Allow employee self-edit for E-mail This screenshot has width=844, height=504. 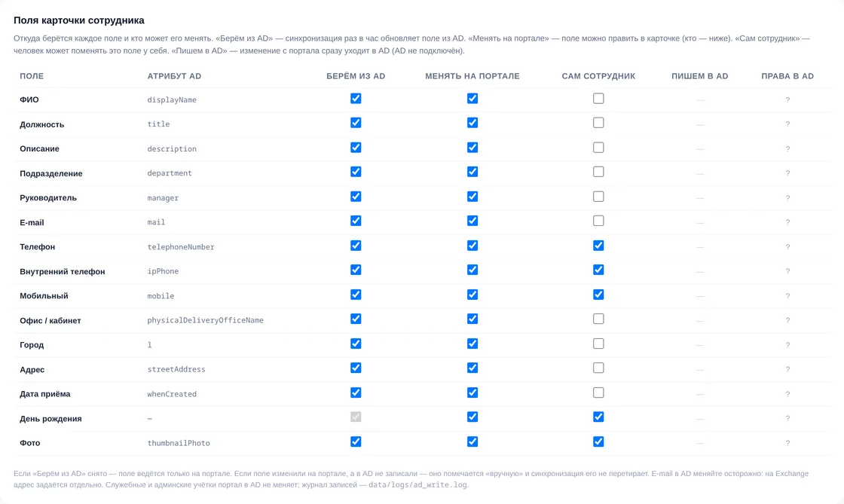(598, 221)
